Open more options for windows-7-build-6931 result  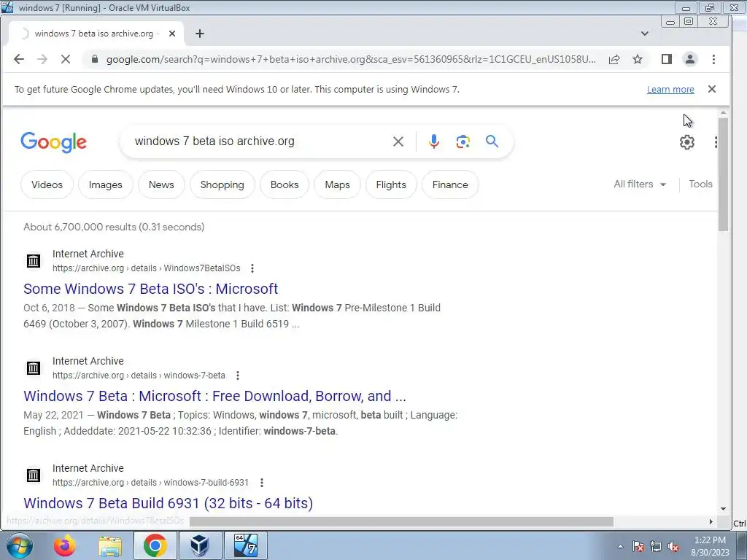[x=262, y=483]
